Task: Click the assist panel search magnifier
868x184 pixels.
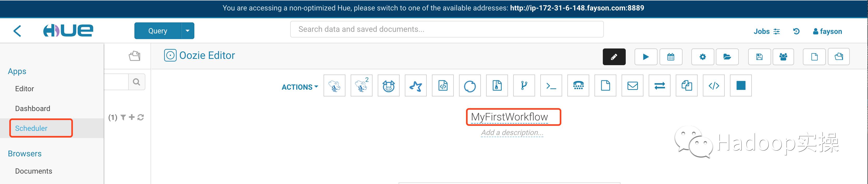Action: click(137, 82)
